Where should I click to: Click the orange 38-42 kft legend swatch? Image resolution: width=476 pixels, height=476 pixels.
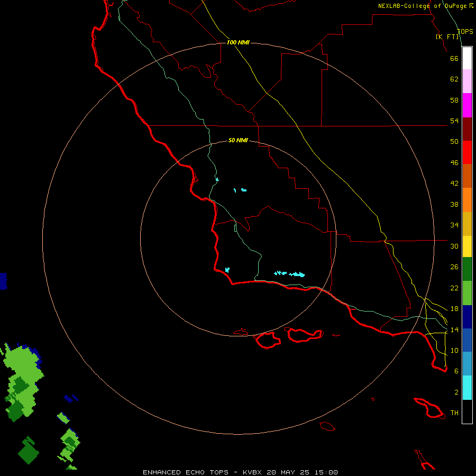pyautogui.click(x=467, y=200)
